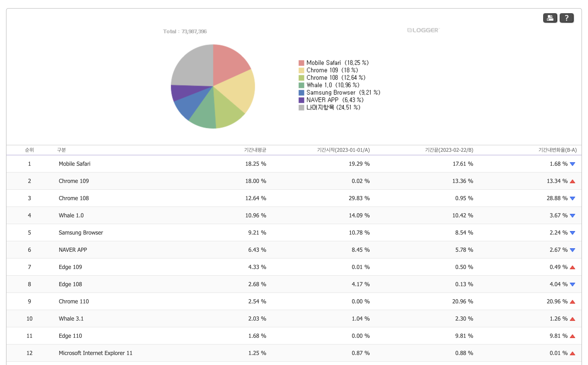The height and width of the screenshot is (365, 588).
Task: Click the red up arrow for Whale 3.1
Action: coord(572,319)
